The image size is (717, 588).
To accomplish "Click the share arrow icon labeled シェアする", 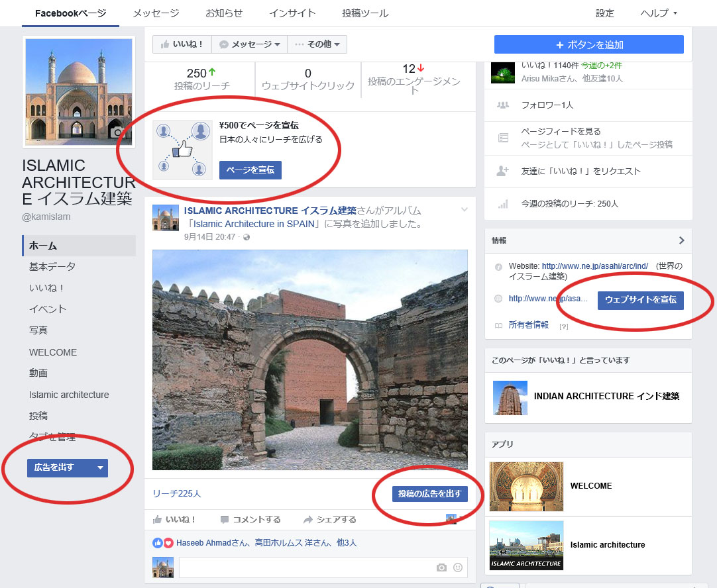I will click(308, 520).
